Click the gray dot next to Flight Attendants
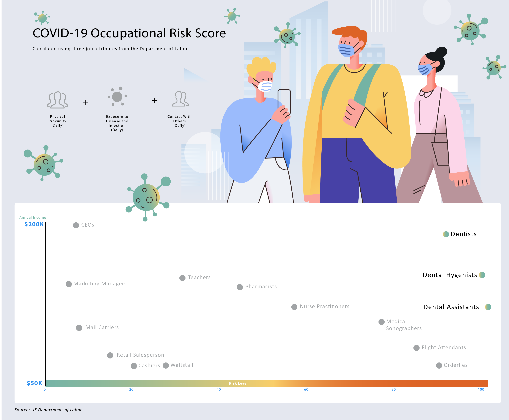509x420 pixels. (x=416, y=348)
